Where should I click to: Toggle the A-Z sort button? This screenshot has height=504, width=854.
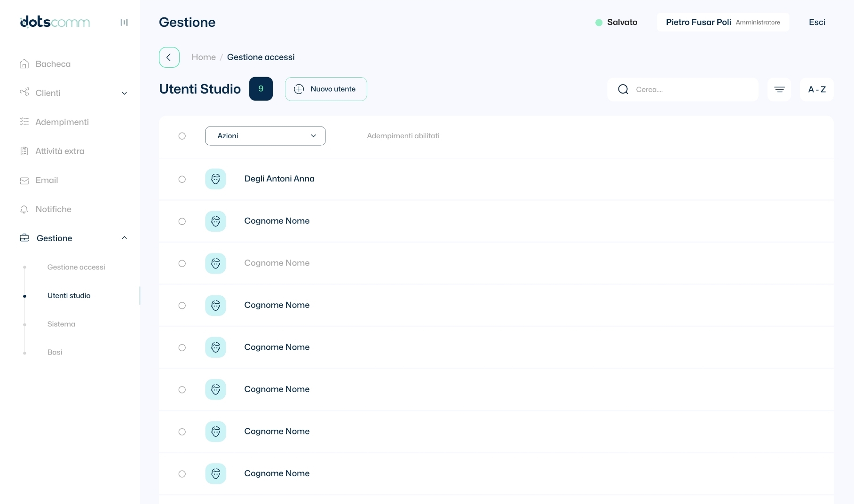817,89
